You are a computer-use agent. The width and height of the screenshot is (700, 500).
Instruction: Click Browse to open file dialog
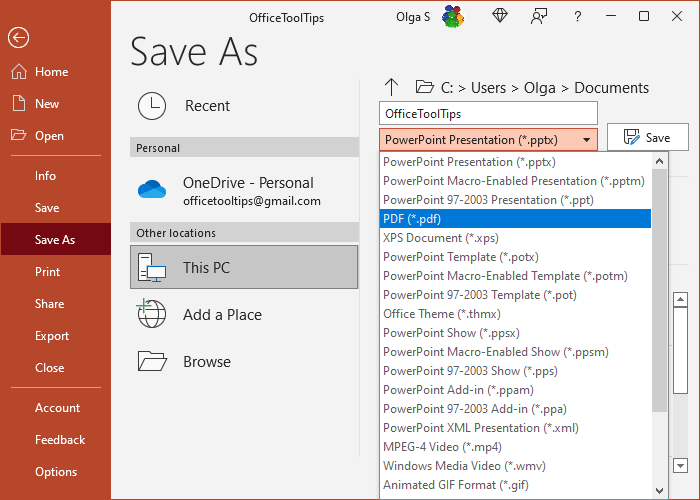click(x=244, y=361)
